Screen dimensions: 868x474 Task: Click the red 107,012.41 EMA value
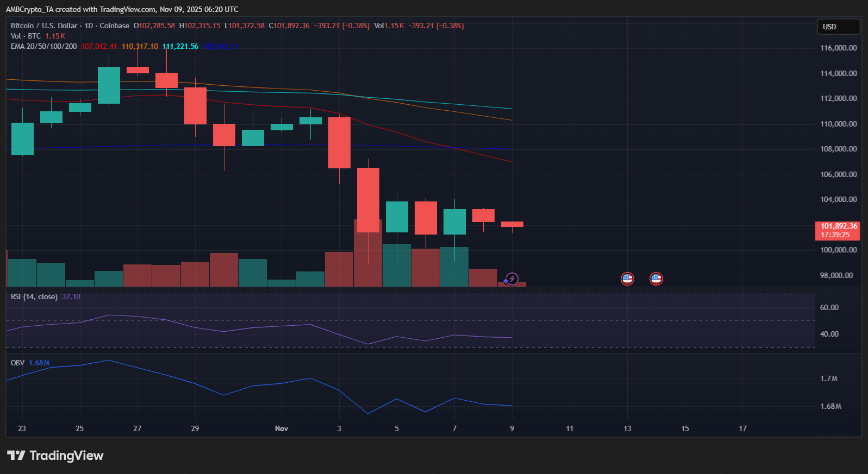coord(99,47)
